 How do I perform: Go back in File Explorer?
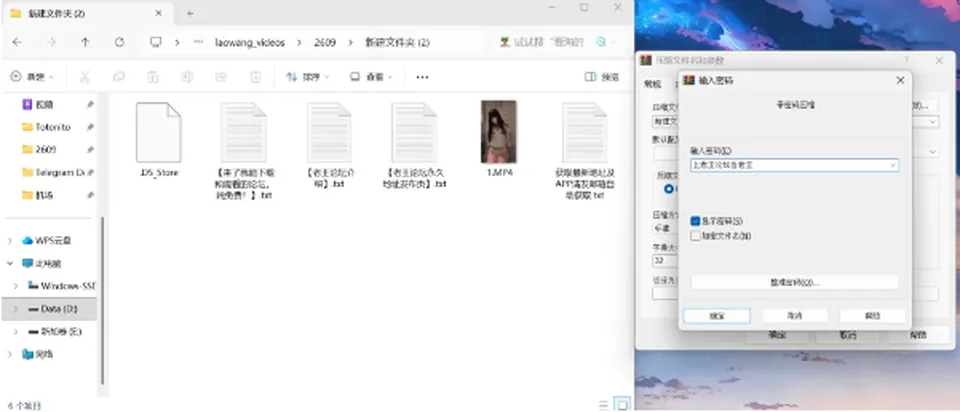(x=17, y=42)
